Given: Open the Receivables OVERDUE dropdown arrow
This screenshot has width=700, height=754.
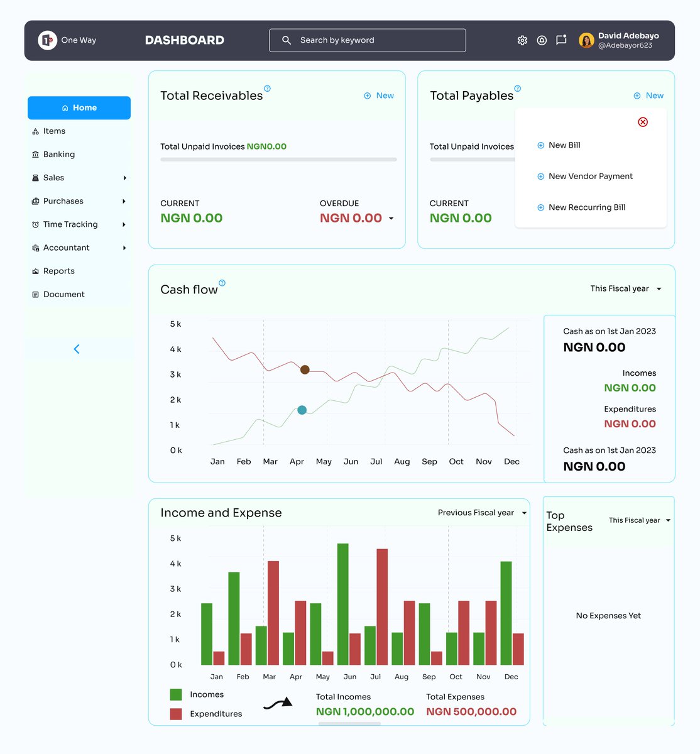Looking at the screenshot, I should point(391,219).
